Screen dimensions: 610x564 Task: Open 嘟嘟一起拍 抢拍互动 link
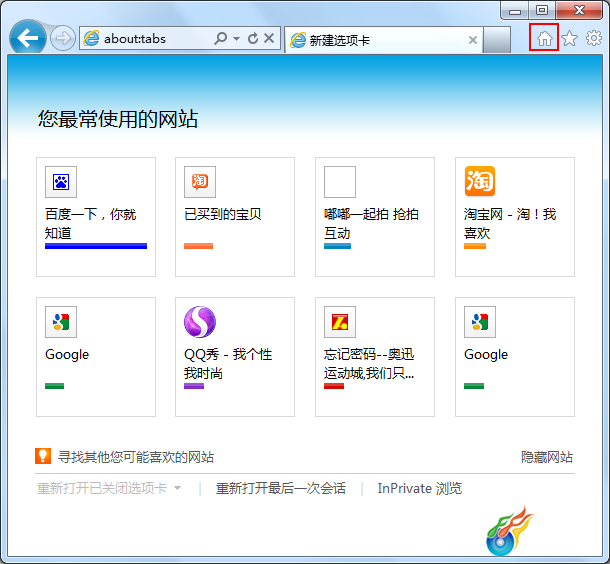click(x=371, y=224)
